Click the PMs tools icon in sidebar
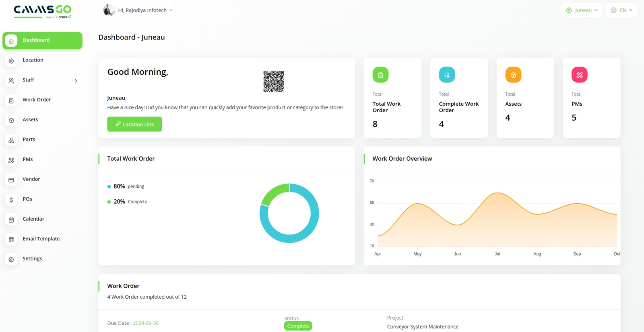The height and width of the screenshot is (332, 644). [11, 160]
